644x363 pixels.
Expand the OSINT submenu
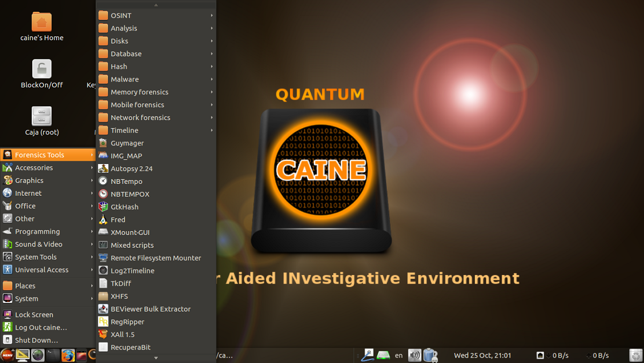pos(156,16)
